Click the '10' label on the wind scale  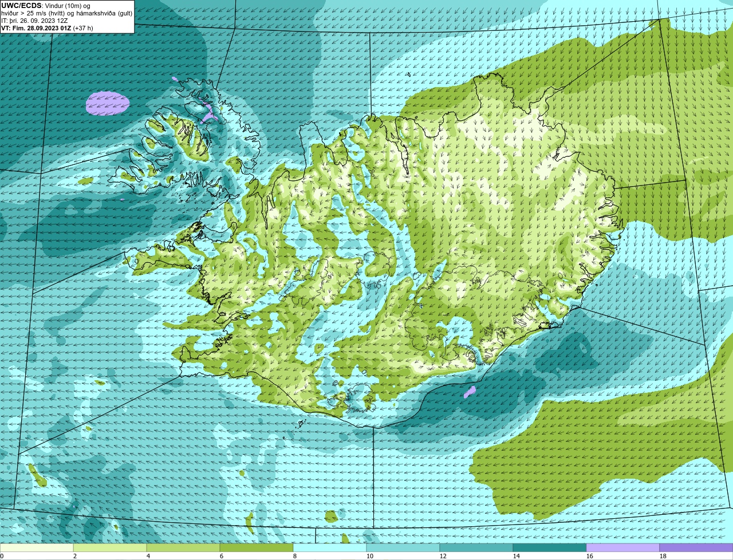click(370, 556)
